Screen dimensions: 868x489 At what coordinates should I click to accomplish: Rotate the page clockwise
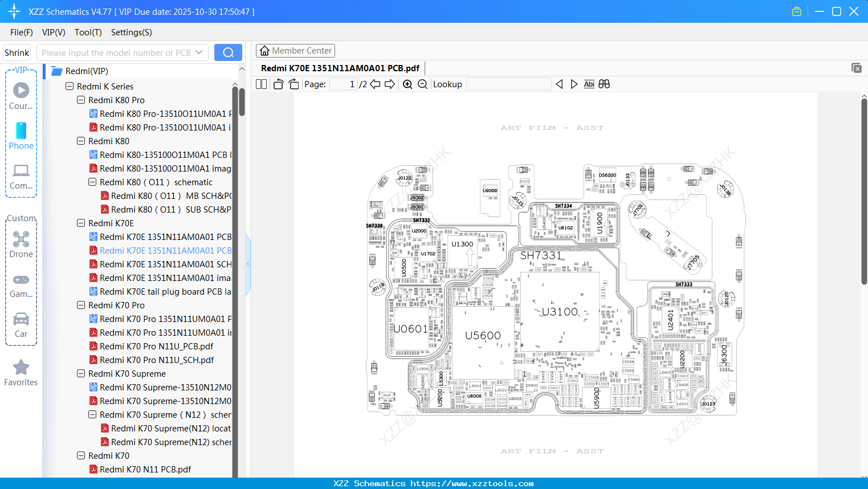pos(294,84)
